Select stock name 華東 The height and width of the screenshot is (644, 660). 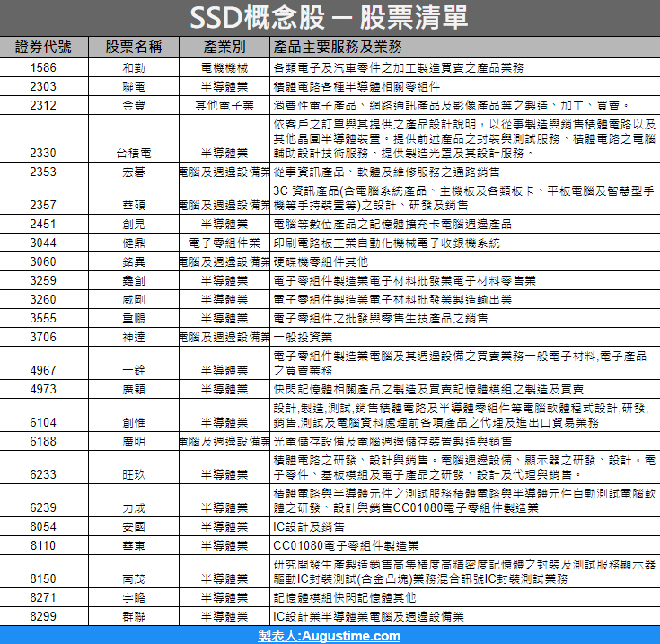(134, 546)
